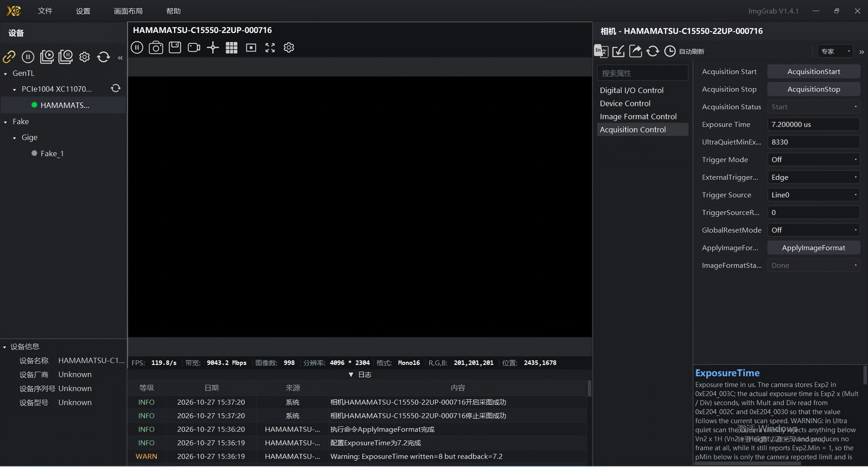Open the 专家 visibility level dropdown

click(835, 51)
